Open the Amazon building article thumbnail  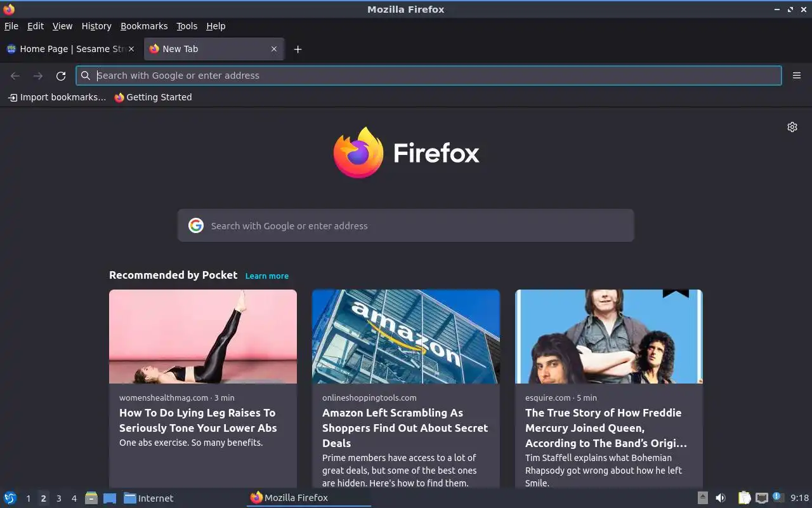click(406, 337)
